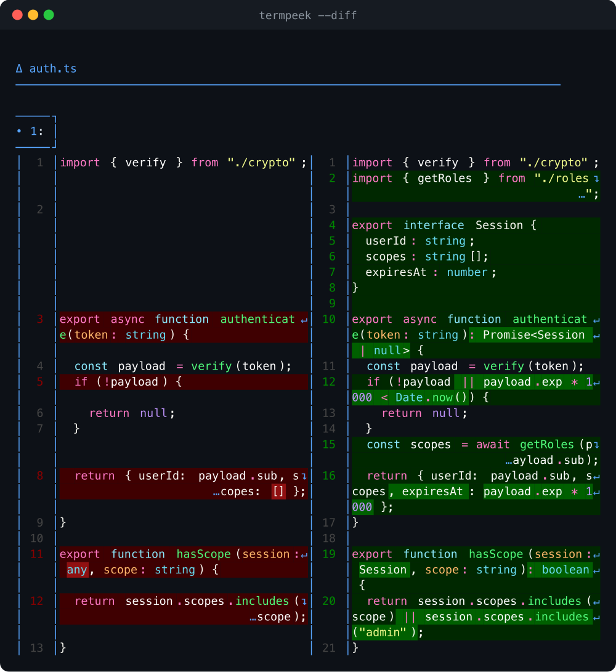Click the highlighted 'any' type in removed hasScope
616x672 pixels.
coord(77,570)
